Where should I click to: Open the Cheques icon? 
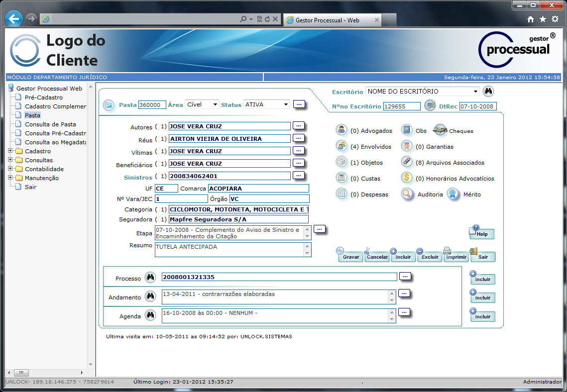tap(440, 130)
